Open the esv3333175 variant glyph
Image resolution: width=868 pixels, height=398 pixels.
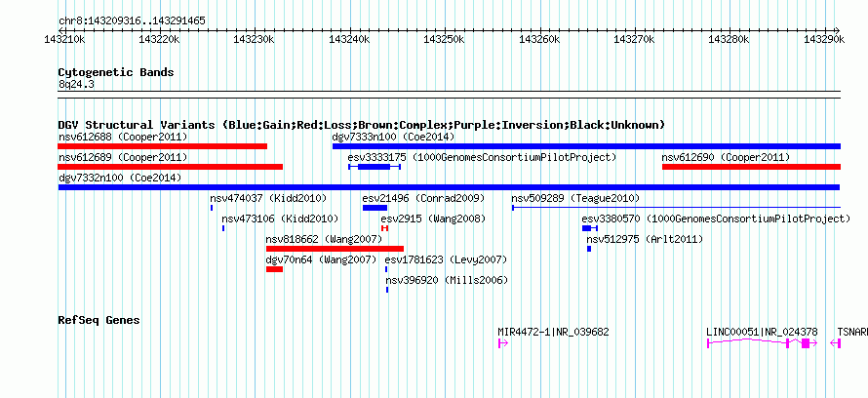(375, 167)
